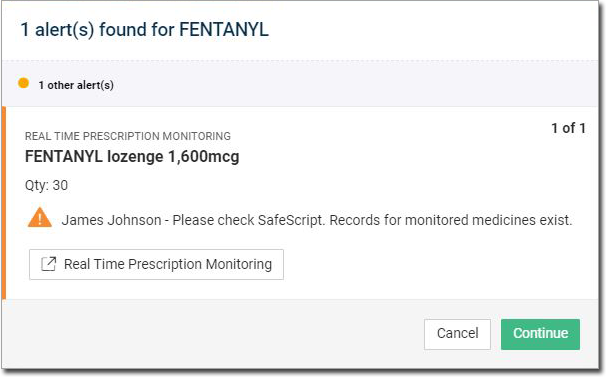The image size is (607, 378).
Task: Click FENTANYL in the dialog title
Action: click(224, 30)
